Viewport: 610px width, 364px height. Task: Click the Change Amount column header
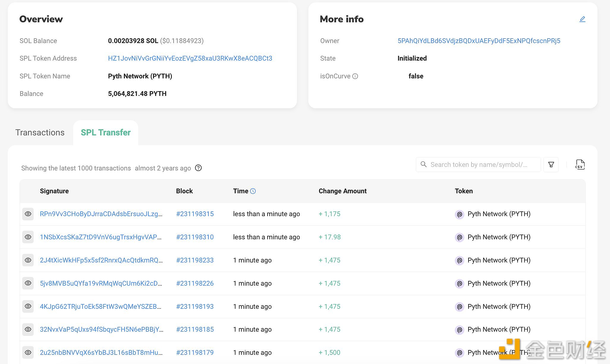pos(342,191)
